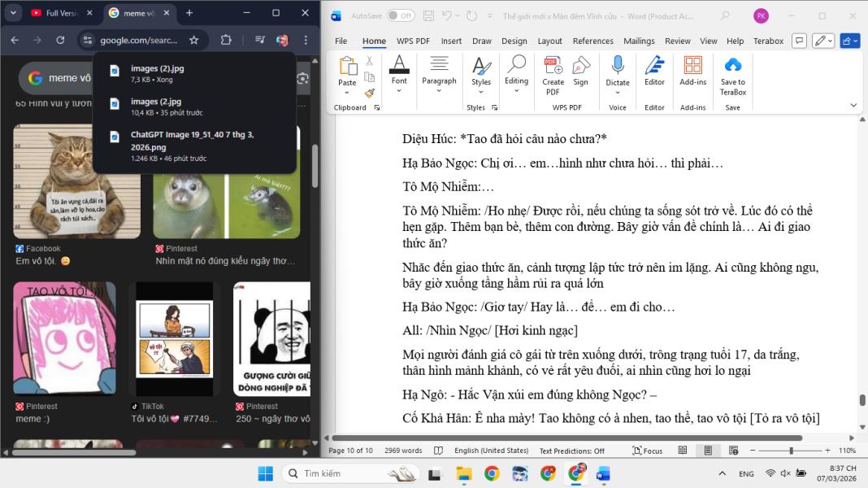Screen dimensions: 868x488
Task: Open the File menu in Word
Action: (x=341, y=41)
